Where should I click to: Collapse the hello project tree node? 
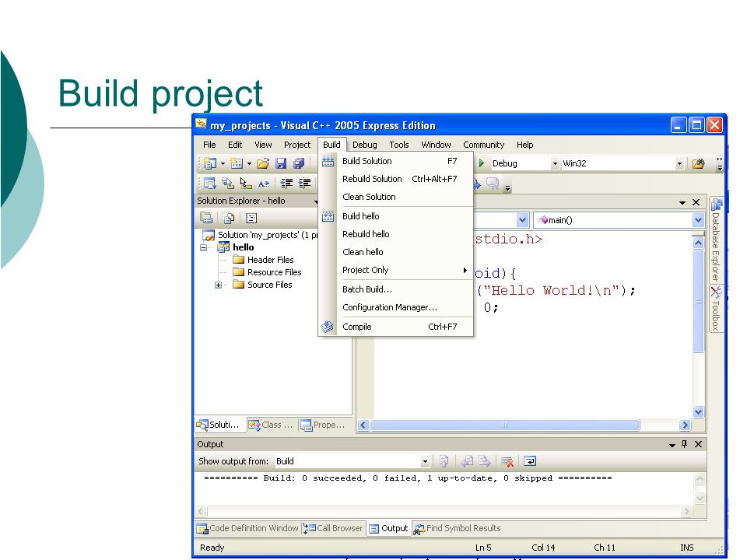(x=203, y=247)
